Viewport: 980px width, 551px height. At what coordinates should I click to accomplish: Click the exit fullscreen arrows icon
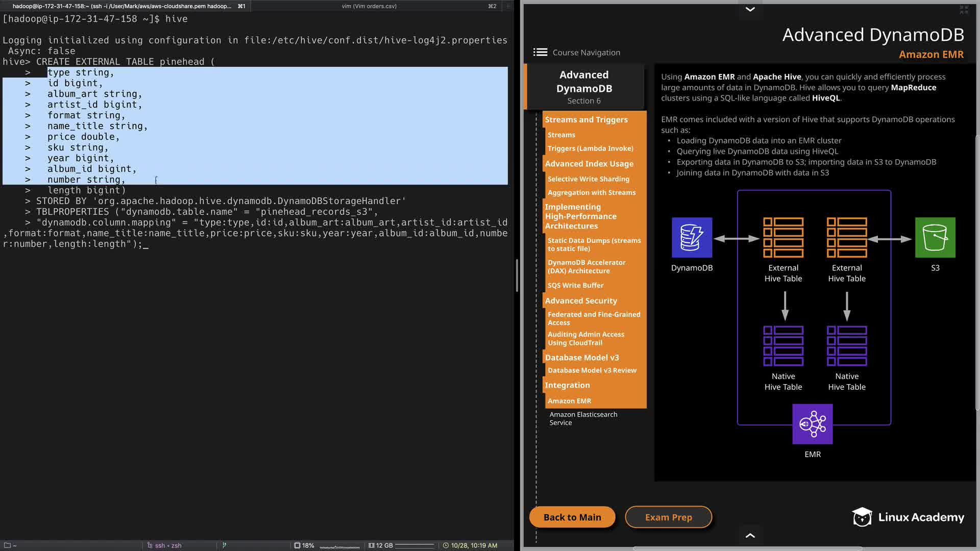964,10
